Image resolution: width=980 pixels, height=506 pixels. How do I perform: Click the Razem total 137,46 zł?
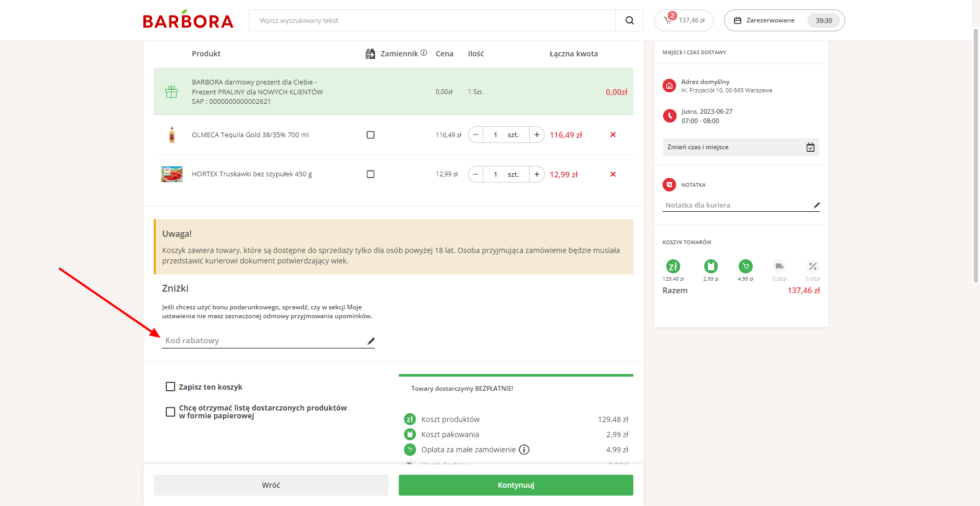coord(803,291)
